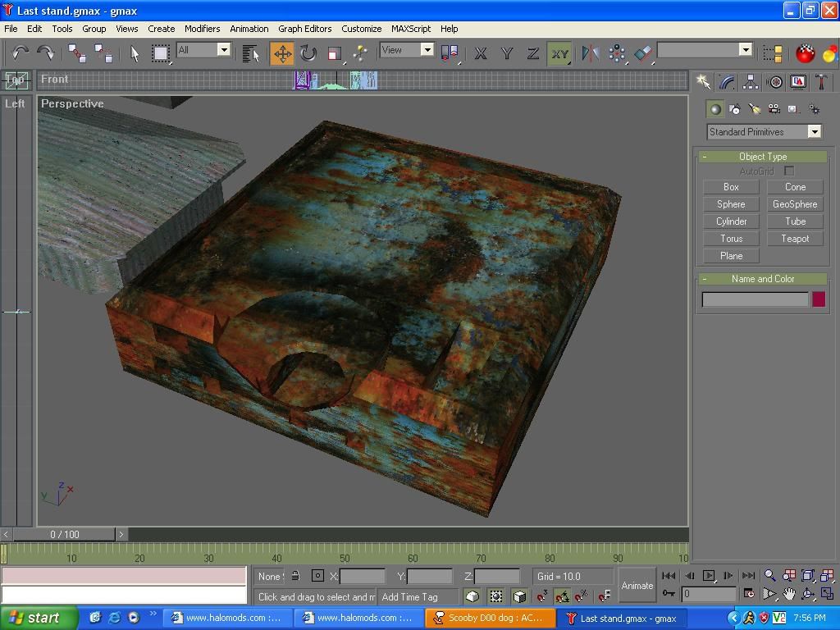Collapse the Name and Color rollout
Screen dimensions: 840x630
pos(763,279)
